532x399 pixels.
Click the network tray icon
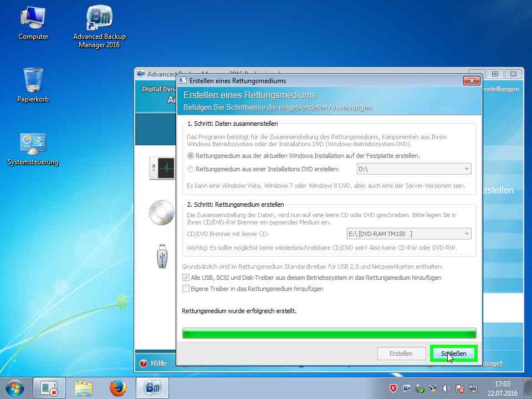pos(473,388)
